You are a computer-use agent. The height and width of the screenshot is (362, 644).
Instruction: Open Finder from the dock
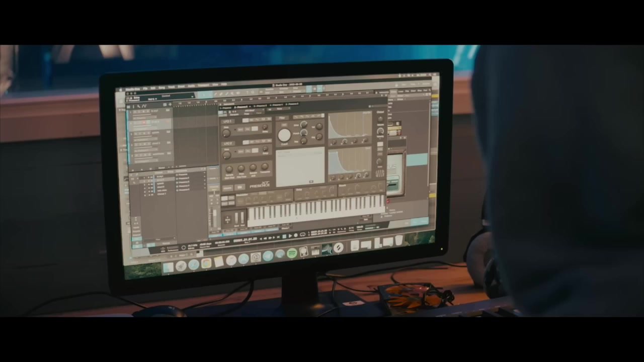tap(169, 267)
